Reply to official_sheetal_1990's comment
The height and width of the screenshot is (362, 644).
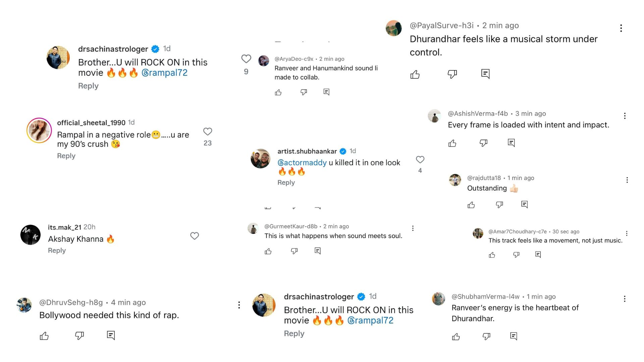pyautogui.click(x=66, y=156)
